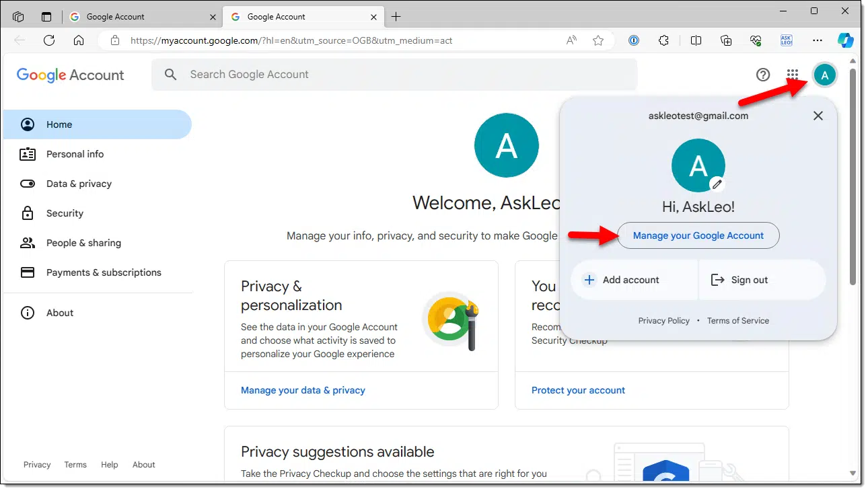Click the About footer link

pyautogui.click(x=144, y=465)
